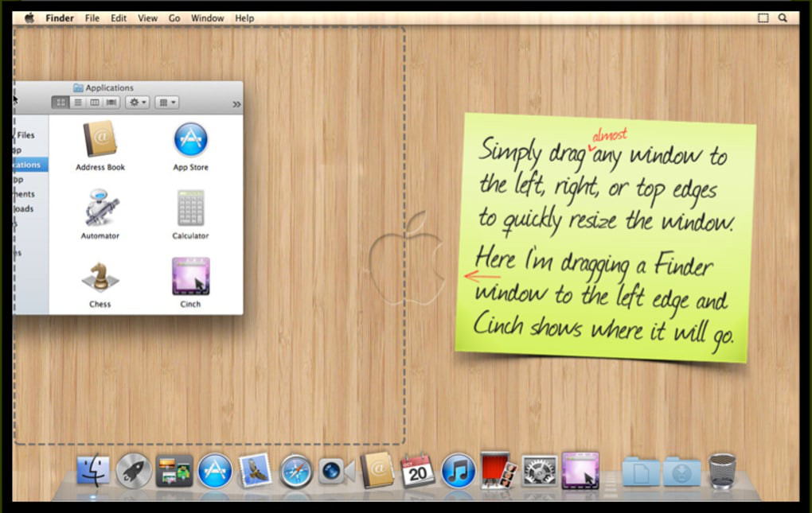
Task: Click the green sticky note
Action: tap(605, 239)
